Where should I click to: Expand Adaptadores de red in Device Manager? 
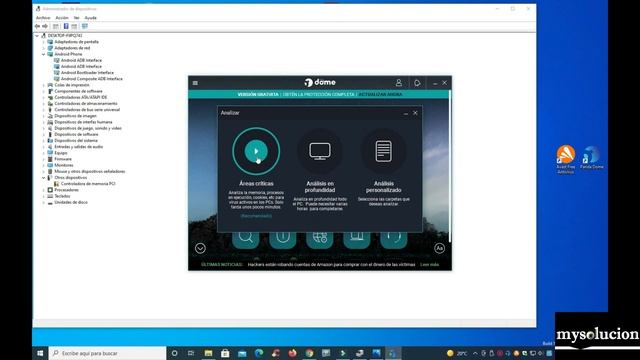[44, 48]
